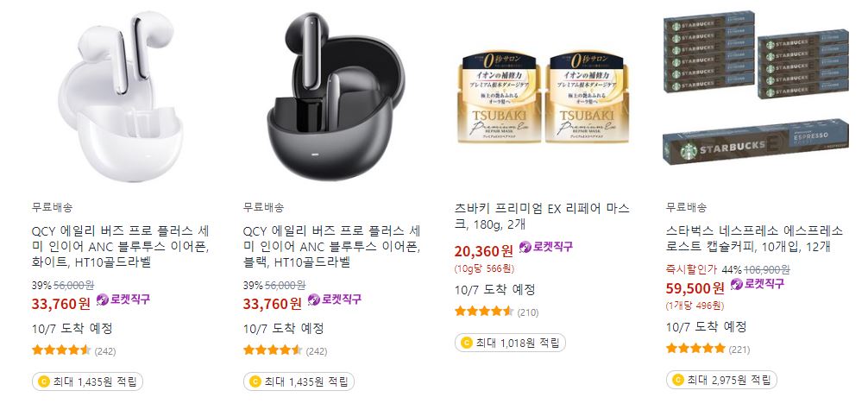Click five-star rating of Starbucks capsule coffee
The height and width of the screenshot is (416, 868).
point(695,349)
